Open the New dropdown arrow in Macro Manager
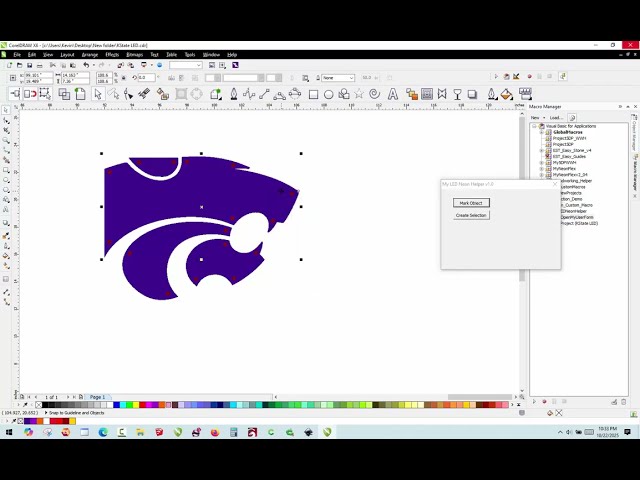This screenshot has width=640, height=480. [544, 118]
